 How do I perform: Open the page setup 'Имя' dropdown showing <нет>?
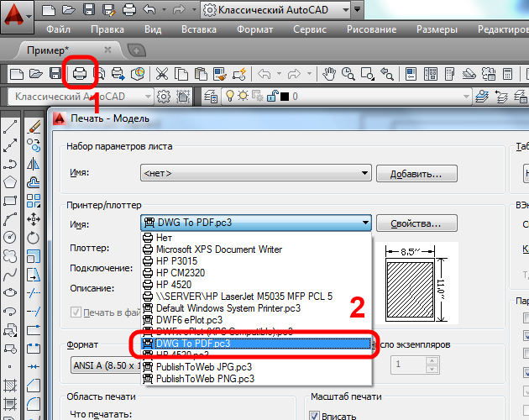pyautogui.click(x=256, y=173)
